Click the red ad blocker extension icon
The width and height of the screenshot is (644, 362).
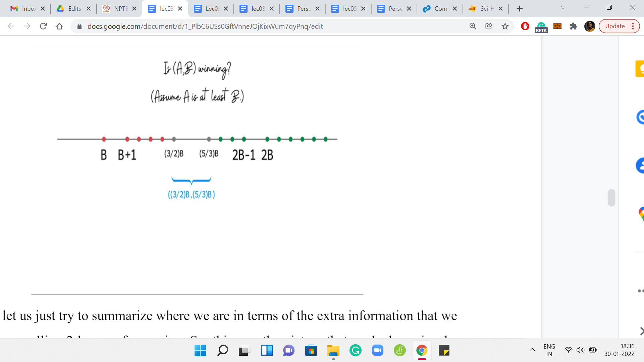coord(525,26)
